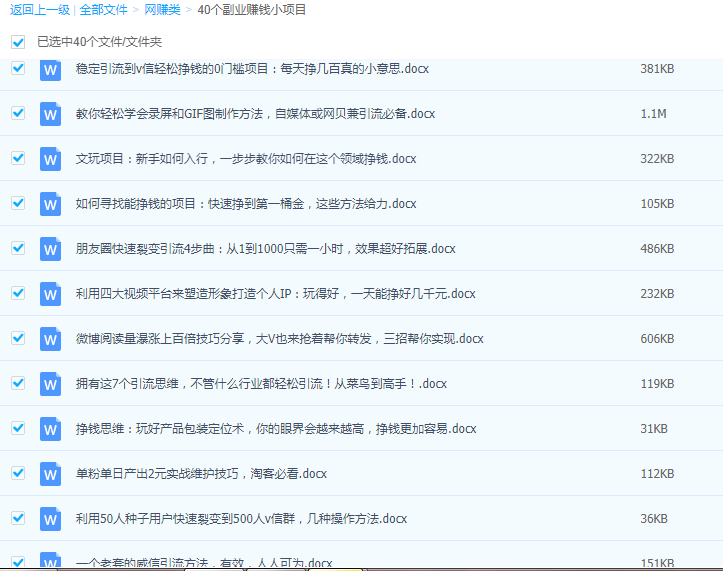Click Word icon of 挣钱思维 file
This screenshot has height=571, width=723.
(50, 429)
